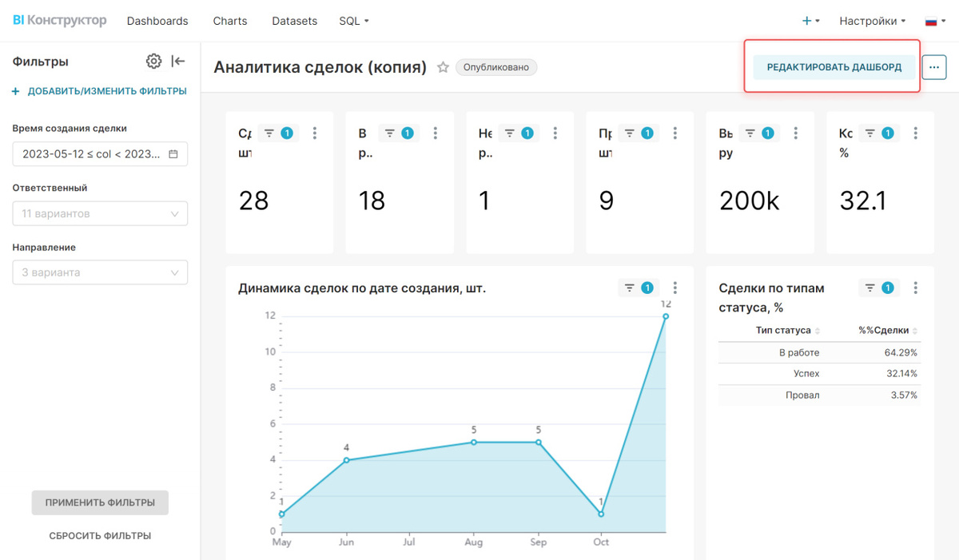Expand the Ответственный 11 вариантов dropdown

pyautogui.click(x=100, y=214)
